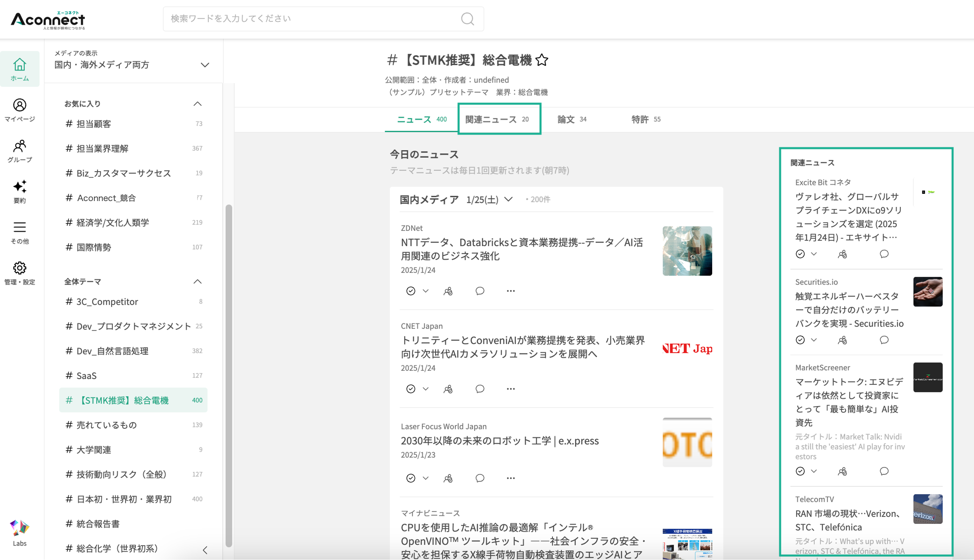Open NTTデータ、Databricks article headline
Image resolution: width=974 pixels, height=560 pixels.
point(522,249)
